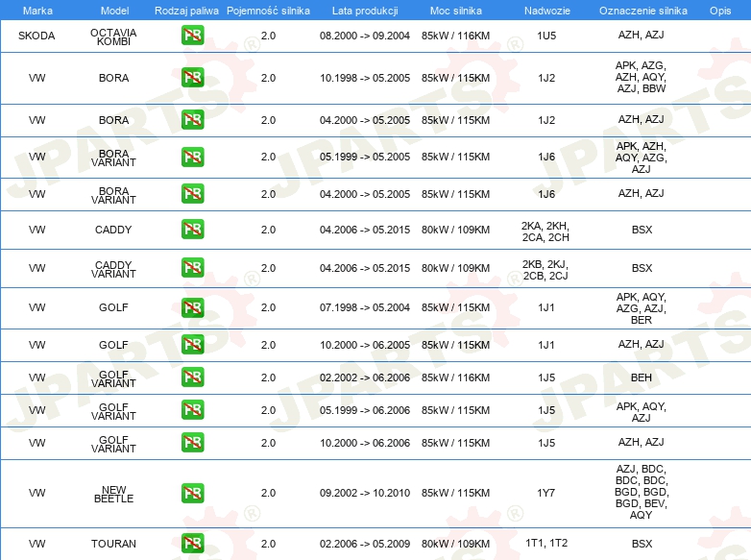Click fuel icon in Touran row

[x=192, y=543]
